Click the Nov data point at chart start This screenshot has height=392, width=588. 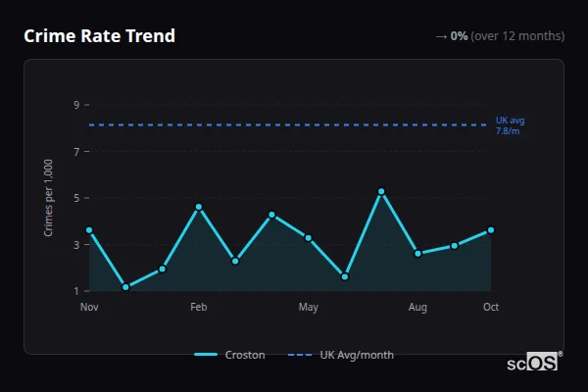(x=89, y=230)
